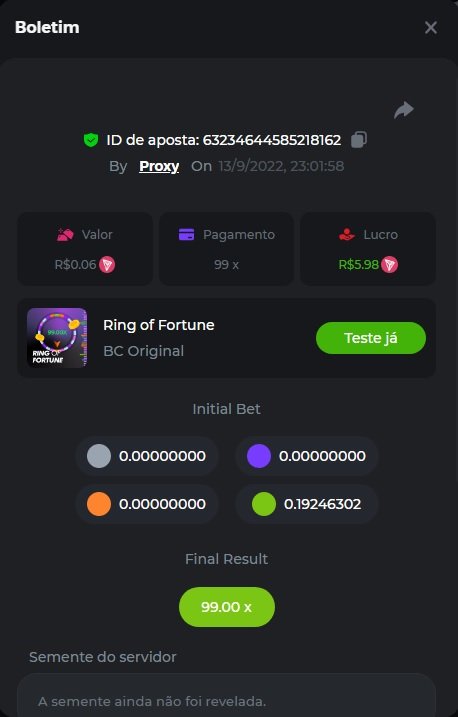458x717 pixels.
Task: Click the server seed text field
Action: (x=226, y=696)
